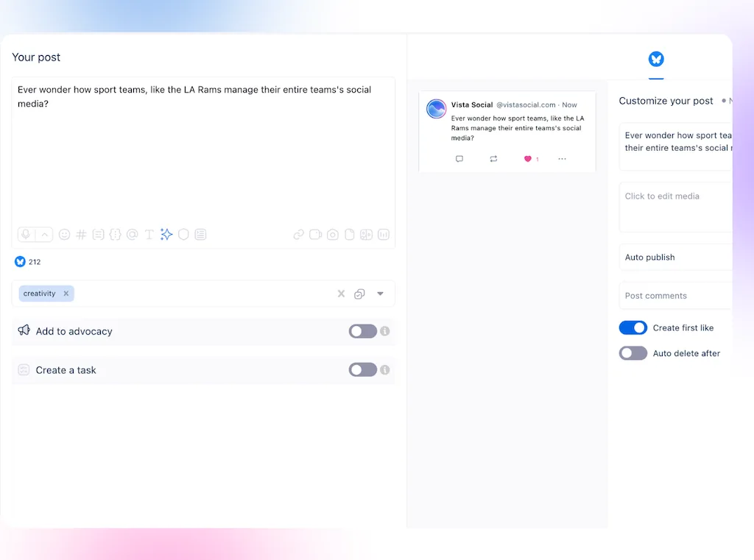Clear all labels with the X icon
Screen dimensions: 754x560
[x=341, y=294]
